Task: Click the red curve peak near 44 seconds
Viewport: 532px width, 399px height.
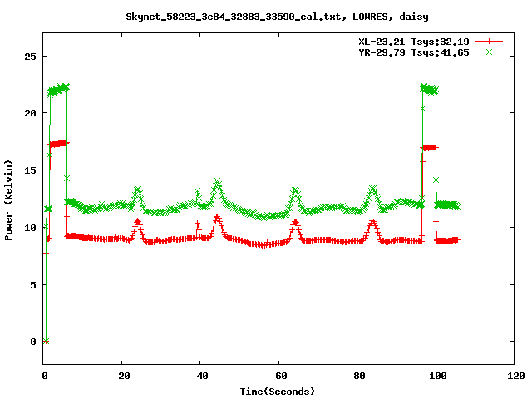Action: coord(217,217)
